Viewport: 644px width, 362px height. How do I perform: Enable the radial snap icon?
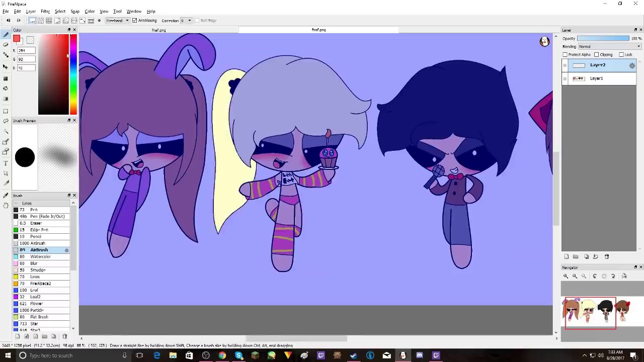pyautogui.click(x=65, y=21)
